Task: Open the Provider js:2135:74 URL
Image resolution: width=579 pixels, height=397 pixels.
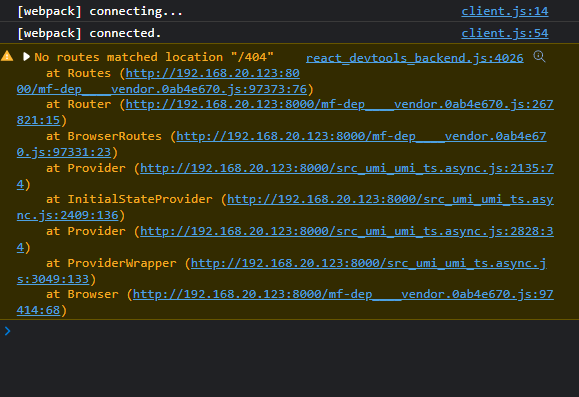Action: [x=346, y=168]
